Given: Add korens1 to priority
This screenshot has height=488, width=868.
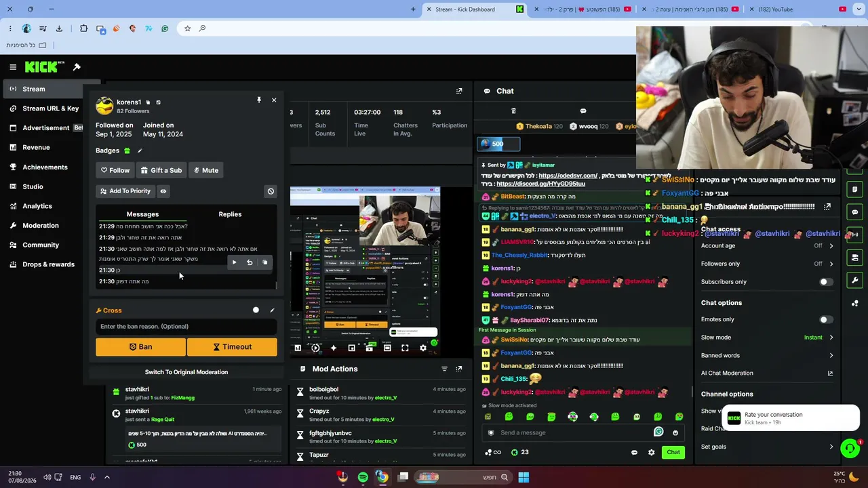Looking at the screenshot, I should (x=125, y=191).
